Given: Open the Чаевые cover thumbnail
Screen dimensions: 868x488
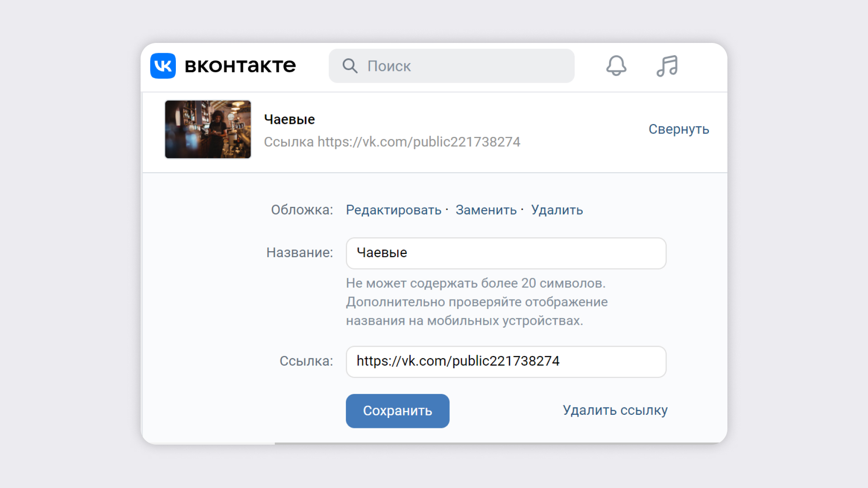Looking at the screenshot, I should (x=208, y=129).
